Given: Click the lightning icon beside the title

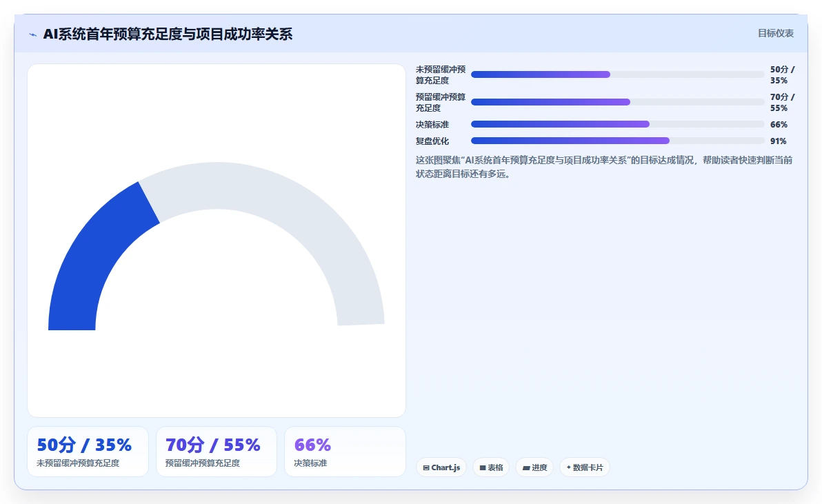Looking at the screenshot, I should click(x=33, y=34).
